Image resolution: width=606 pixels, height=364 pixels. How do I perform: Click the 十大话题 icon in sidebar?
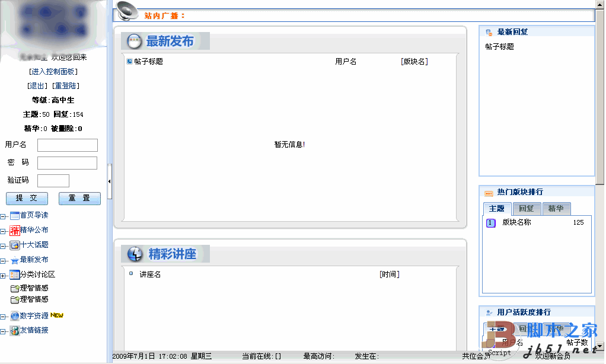tap(15, 245)
